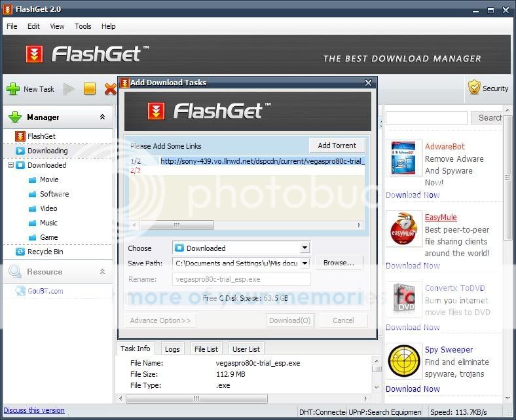Click the Browse button
This screenshot has height=420, width=516.
[x=339, y=263]
